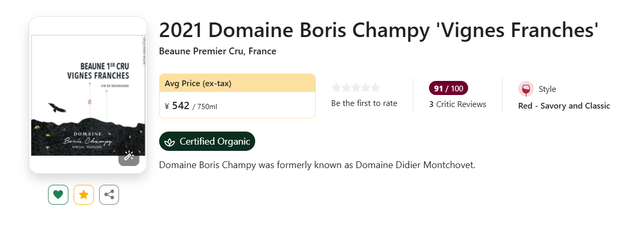Click the green heart favorite icon

click(x=58, y=195)
